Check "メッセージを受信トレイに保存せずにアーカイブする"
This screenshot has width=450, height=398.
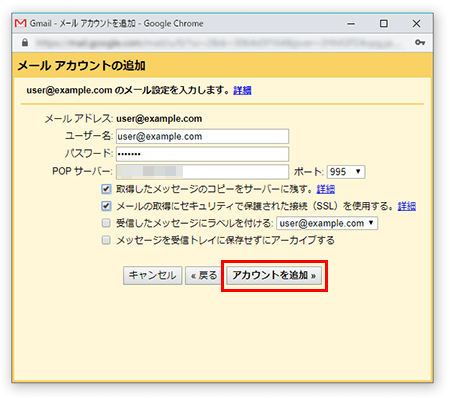(x=106, y=240)
